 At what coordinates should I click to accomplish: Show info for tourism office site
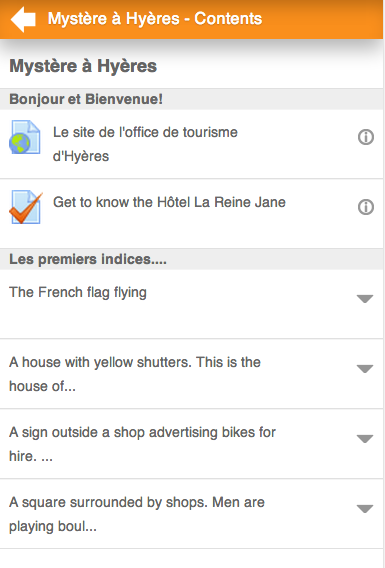coord(366,137)
